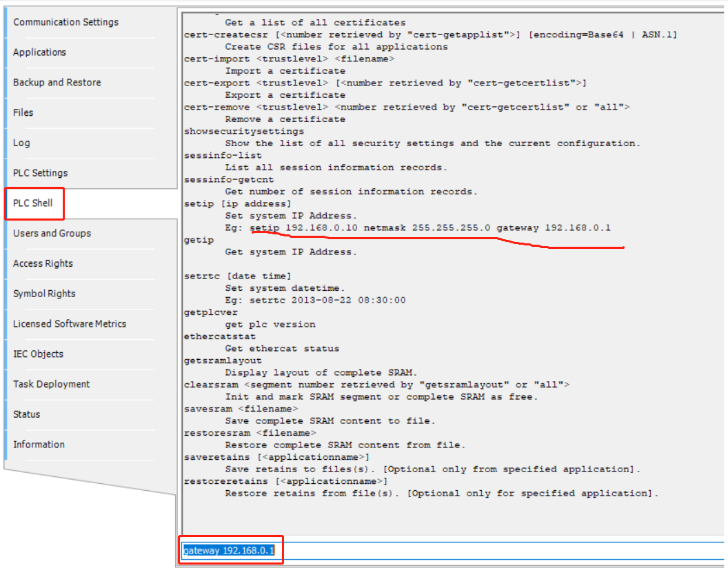The image size is (728, 568).
Task: Open Users and Groups tab
Action: point(52,234)
